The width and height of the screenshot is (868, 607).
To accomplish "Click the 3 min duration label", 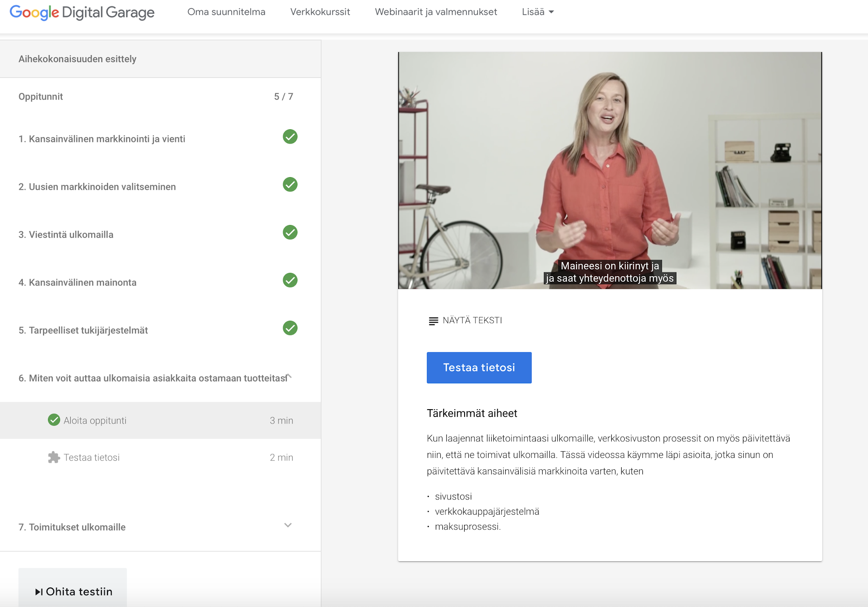I will pos(281,421).
